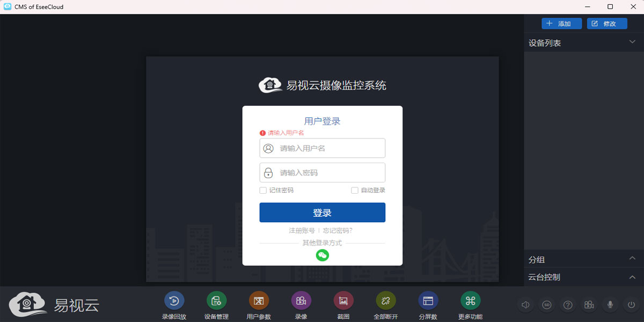
Task: Open help with the question mark icon
Action: pos(567,304)
